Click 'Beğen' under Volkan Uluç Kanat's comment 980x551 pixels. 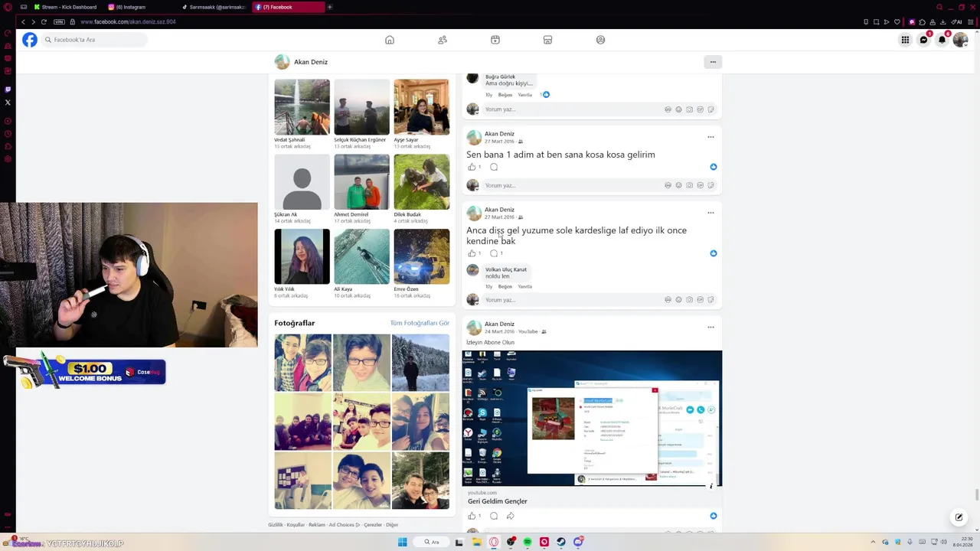(505, 286)
